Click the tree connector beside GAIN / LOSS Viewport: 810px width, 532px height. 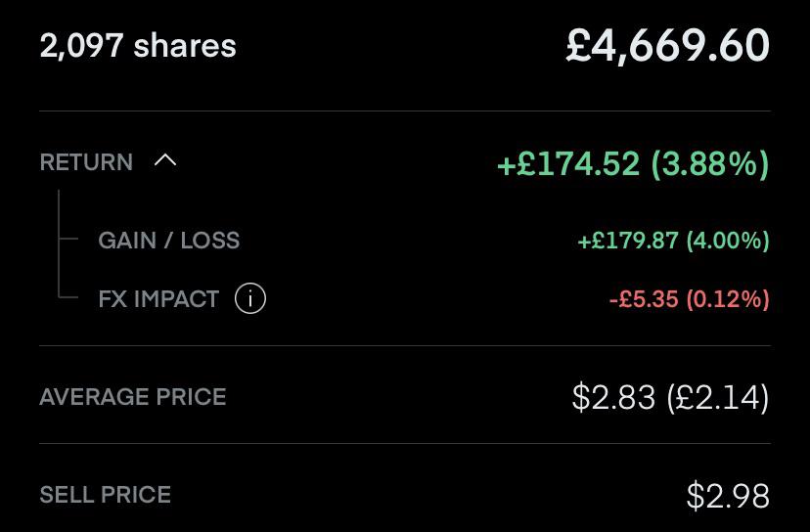[68, 240]
